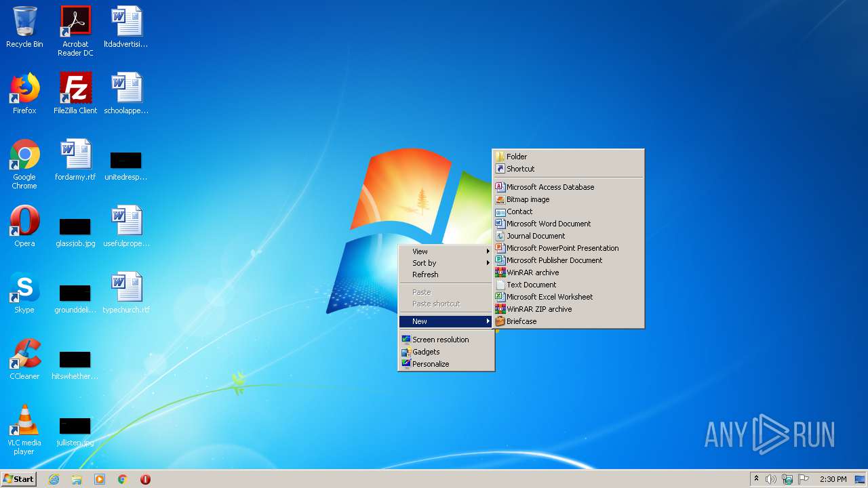Open the New submenu entry
This screenshot has width=868, height=488.
point(446,321)
